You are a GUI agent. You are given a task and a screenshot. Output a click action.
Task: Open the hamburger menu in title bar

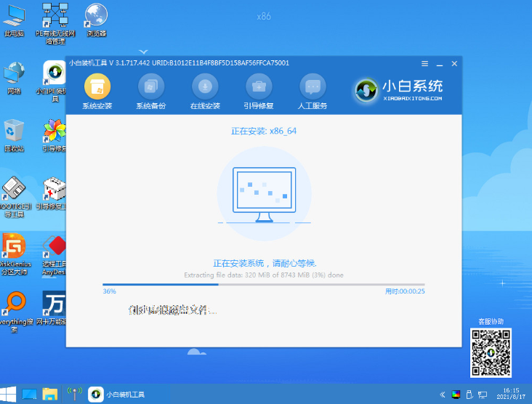[424, 64]
